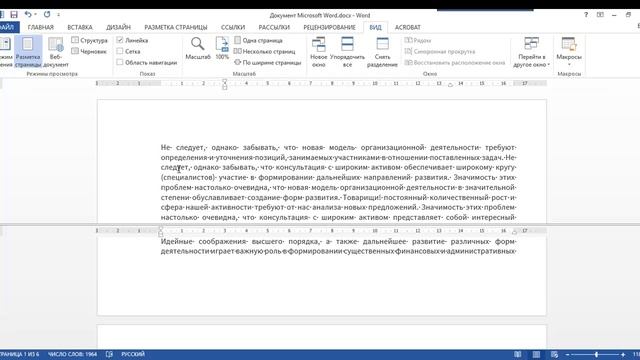Choose Одна страница view
The image size is (640, 360).
point(258,40)
